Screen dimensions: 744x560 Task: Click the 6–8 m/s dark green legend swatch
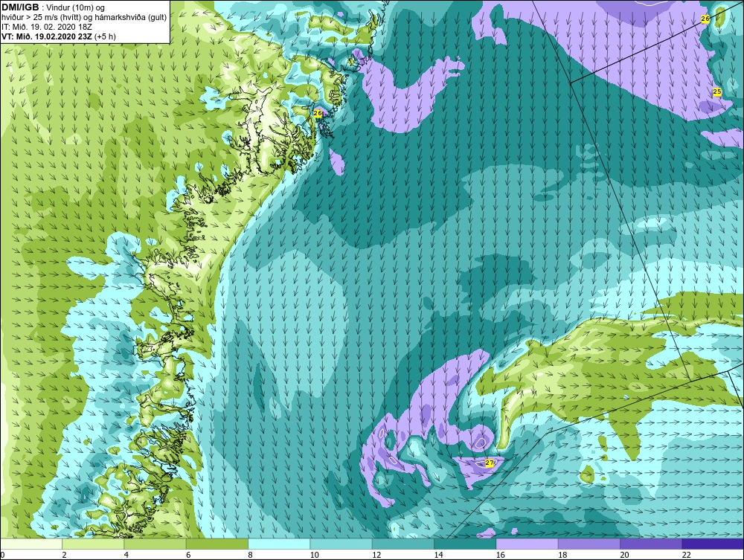217,544
